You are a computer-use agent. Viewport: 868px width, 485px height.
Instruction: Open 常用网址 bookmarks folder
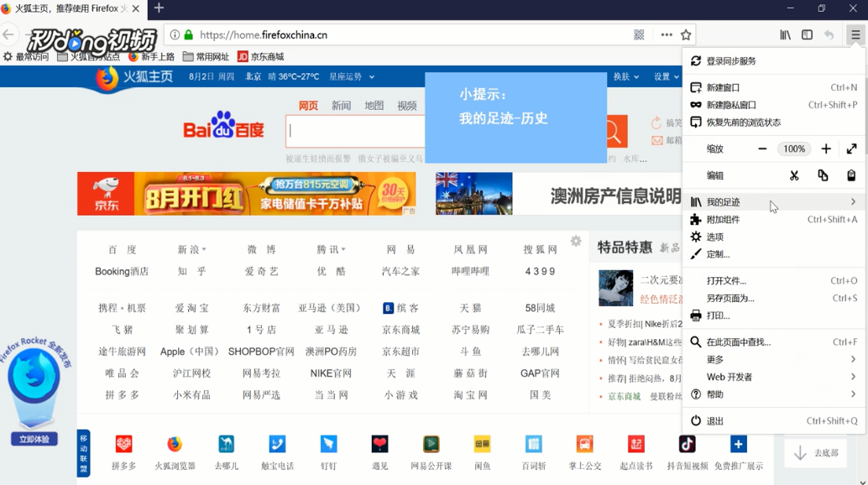[x=206, y=56]
